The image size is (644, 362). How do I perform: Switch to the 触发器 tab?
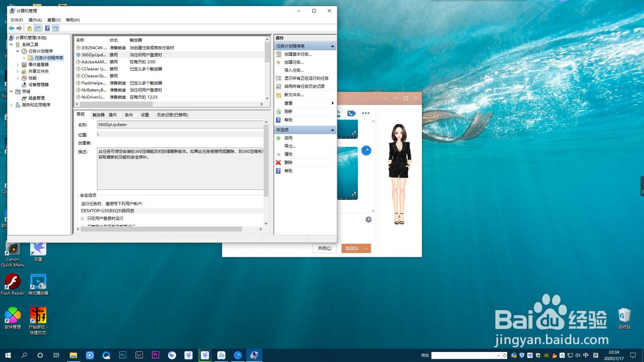(99, 115)
